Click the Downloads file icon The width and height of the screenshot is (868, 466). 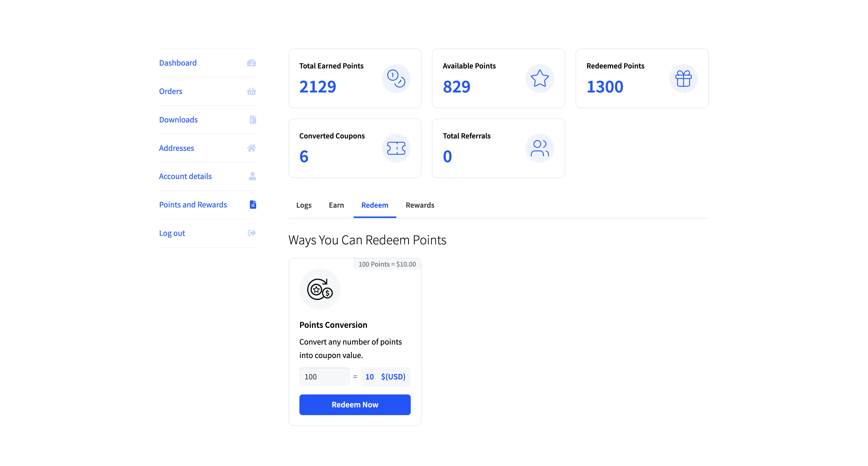(253, 120)
